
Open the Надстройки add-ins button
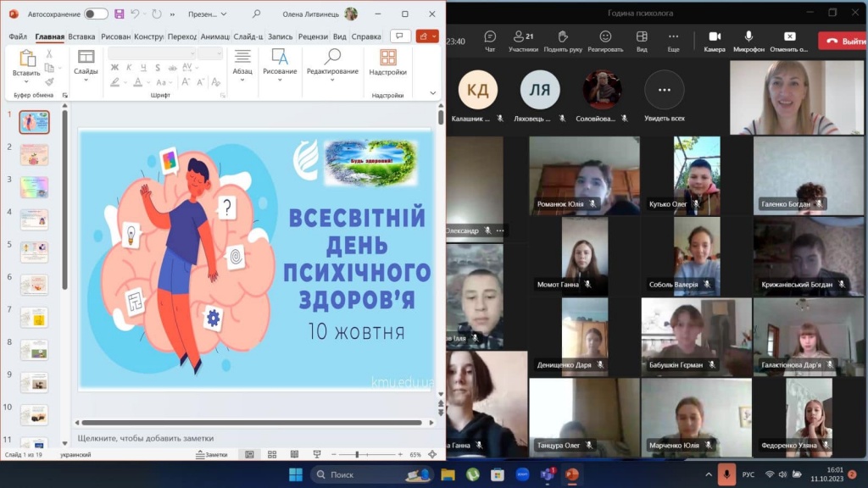click(387, 63)
